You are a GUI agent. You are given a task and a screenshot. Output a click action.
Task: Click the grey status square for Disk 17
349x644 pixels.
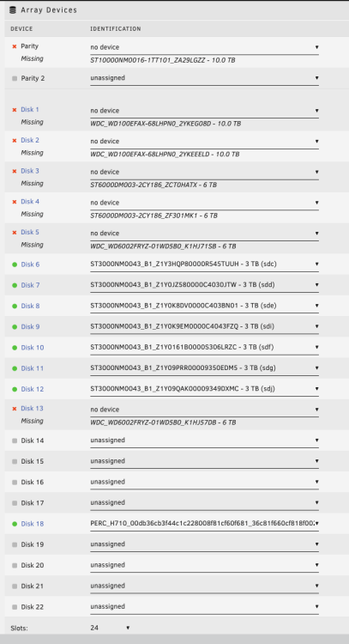pyautogui.click(x=15, y=503)
